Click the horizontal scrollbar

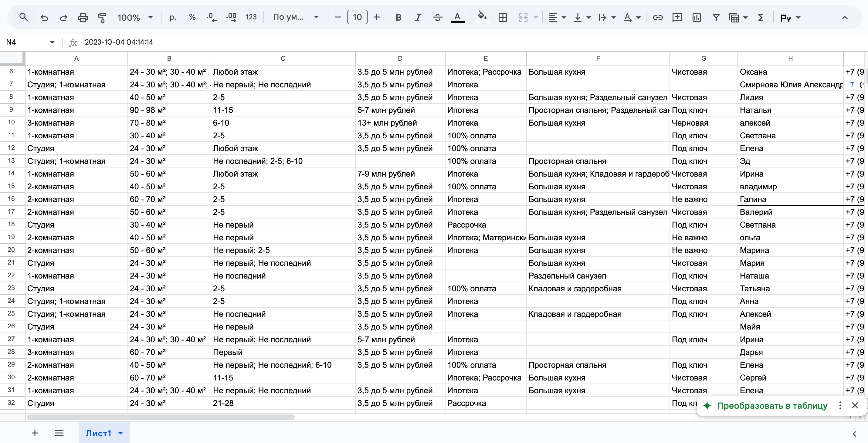(161, 417)
